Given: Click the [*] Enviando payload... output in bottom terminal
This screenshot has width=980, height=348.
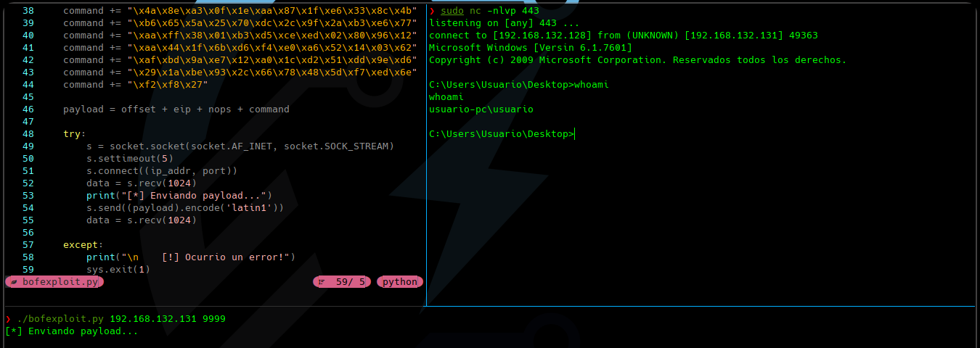Looking at the screenshot, I should pos(72,331).
